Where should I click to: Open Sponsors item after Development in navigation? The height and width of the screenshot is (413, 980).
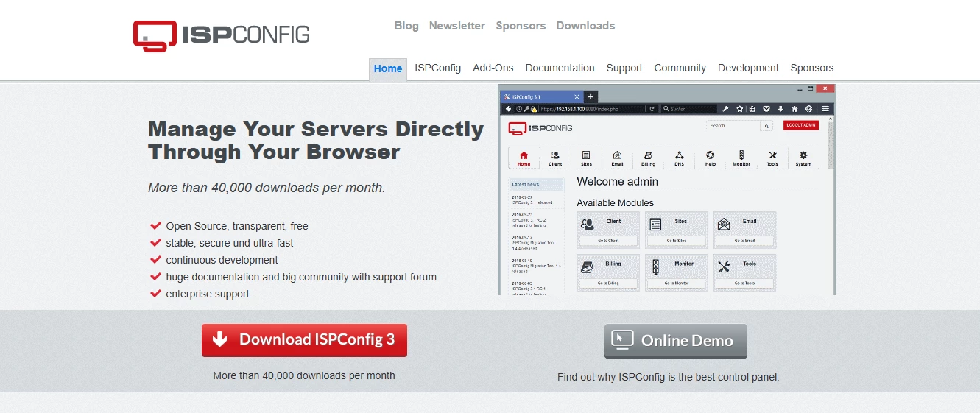coord(812,68)
